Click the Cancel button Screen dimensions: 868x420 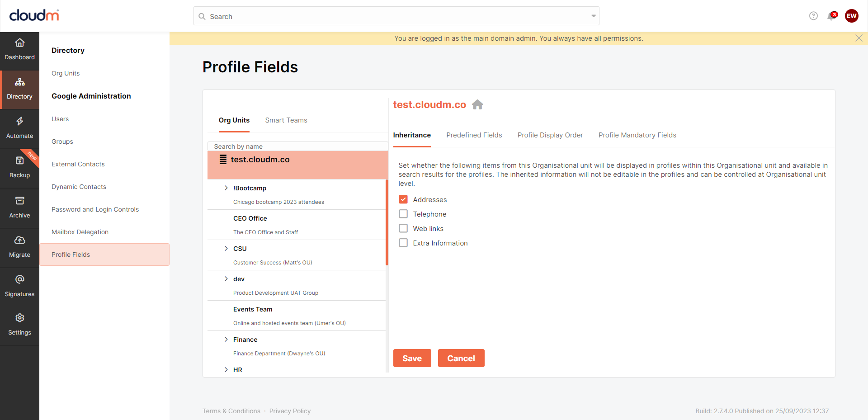pyautogui.click(x=461, y=358)
